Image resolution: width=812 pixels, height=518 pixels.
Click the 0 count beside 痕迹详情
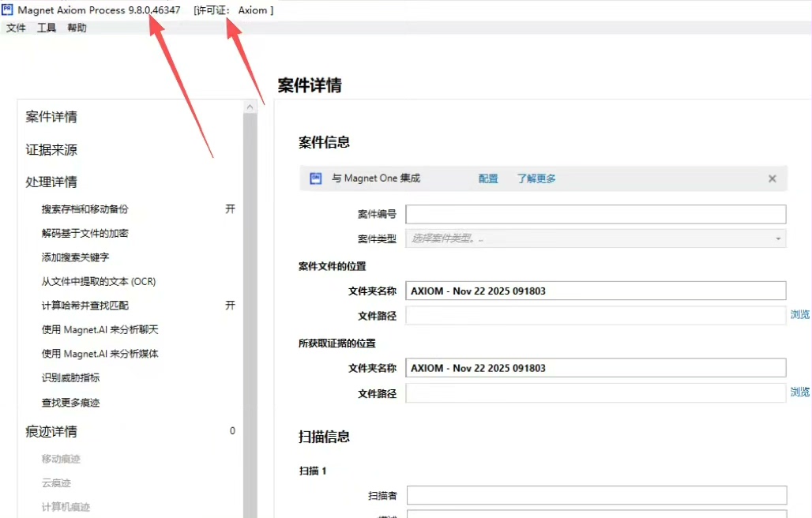232,431
